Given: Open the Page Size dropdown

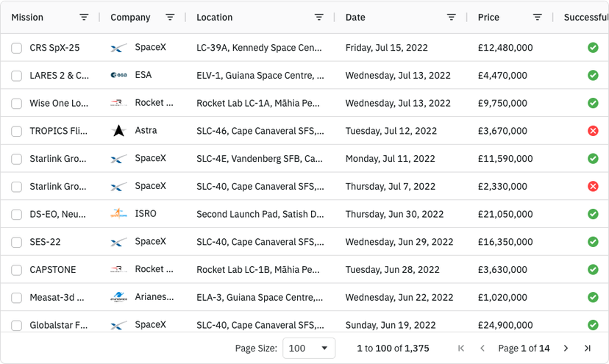Looking at the screenshot, I should point(308,348).
